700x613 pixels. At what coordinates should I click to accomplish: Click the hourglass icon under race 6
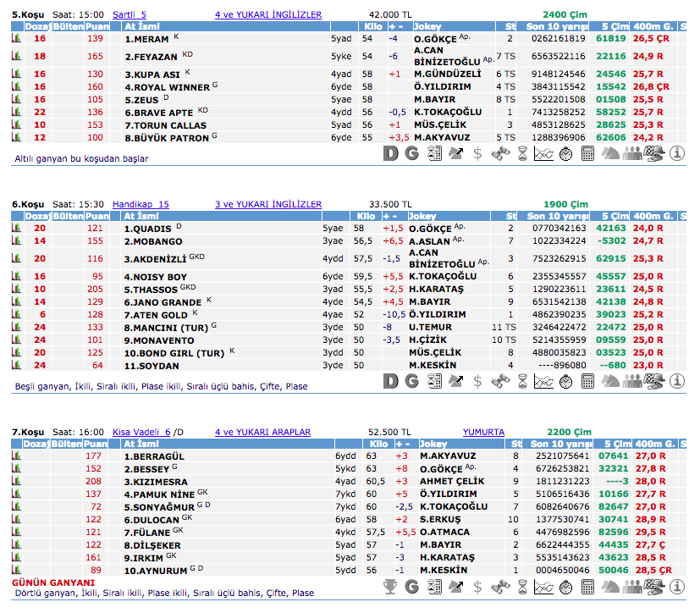point(522,381)
